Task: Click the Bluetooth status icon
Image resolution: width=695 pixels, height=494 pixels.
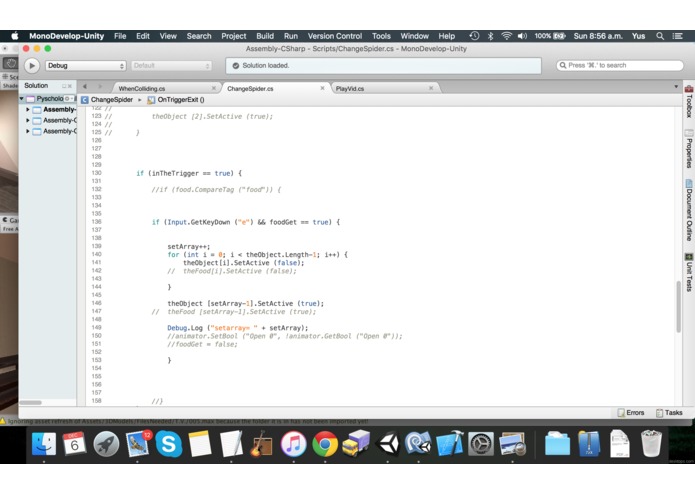Action: click(x=490, y=36)
